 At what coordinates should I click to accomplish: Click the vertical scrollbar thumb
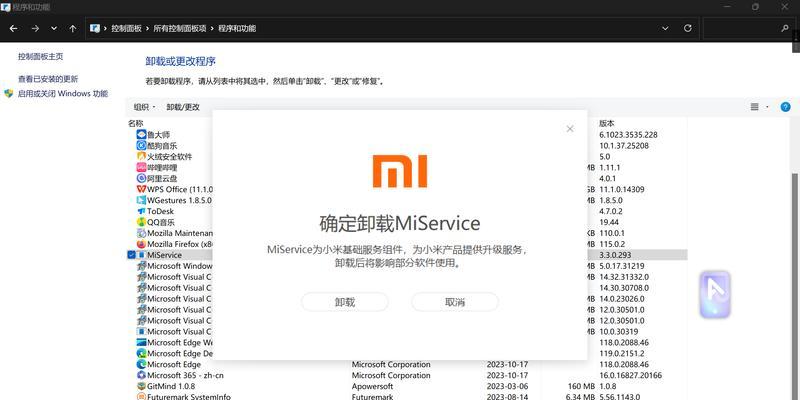[x=796, y=286]
